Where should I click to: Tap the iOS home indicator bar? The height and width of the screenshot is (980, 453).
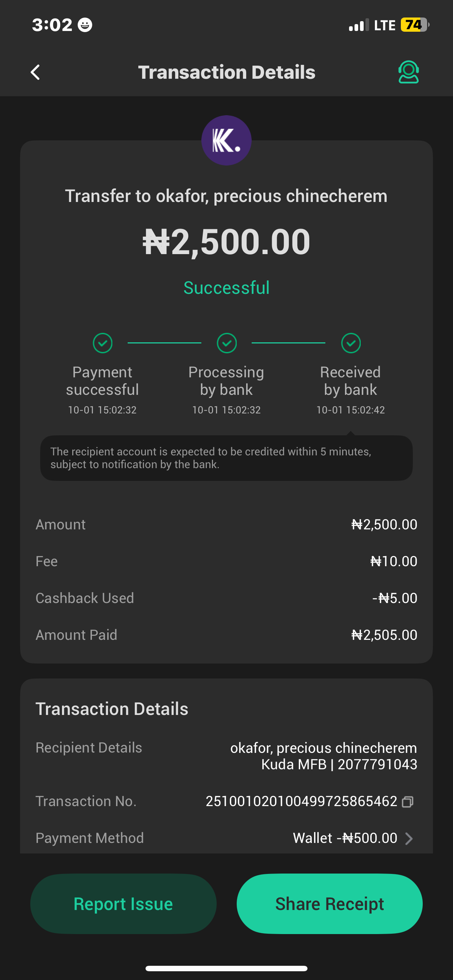click(x=226, y=968)
